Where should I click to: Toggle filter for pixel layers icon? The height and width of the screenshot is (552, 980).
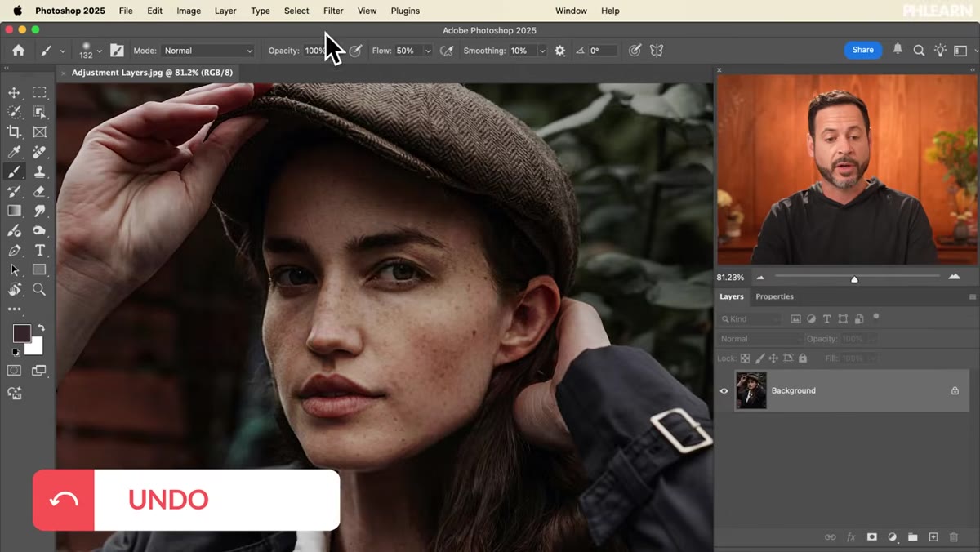(x=795, y=319)
